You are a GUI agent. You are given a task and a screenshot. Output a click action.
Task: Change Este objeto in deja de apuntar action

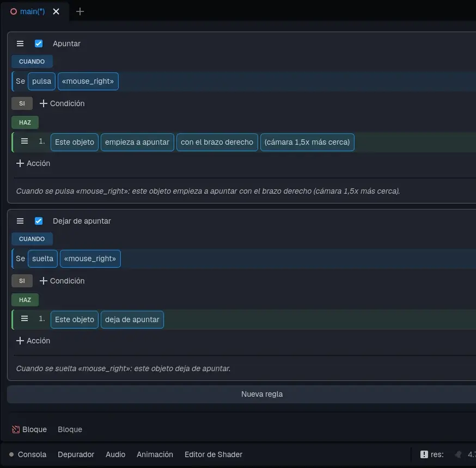(75, 319)
